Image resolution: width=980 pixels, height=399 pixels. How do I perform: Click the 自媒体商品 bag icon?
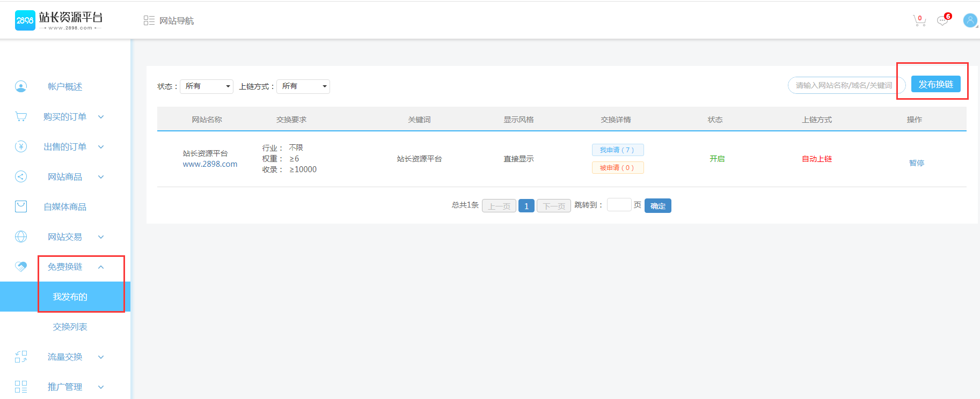[x=21, y=206]
